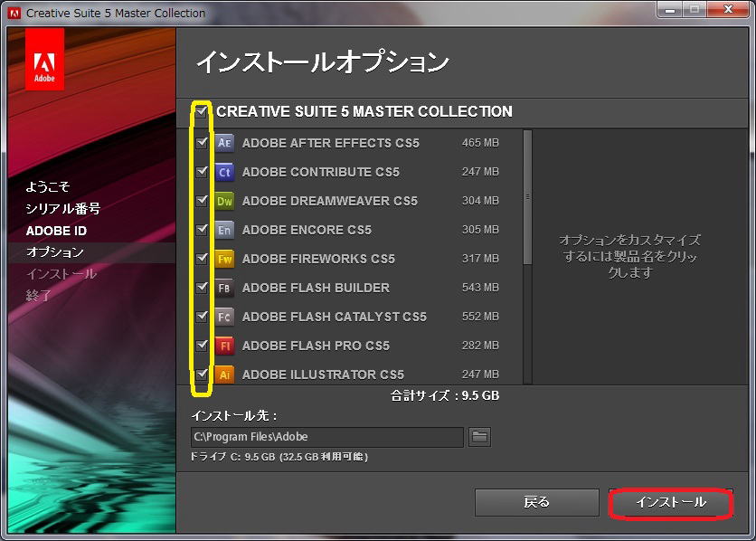Image resolution: width=756 pixels, height=541 pixels.
Task: Click the Illustrator CS5 product icon
Action: [x=224, y=375]
